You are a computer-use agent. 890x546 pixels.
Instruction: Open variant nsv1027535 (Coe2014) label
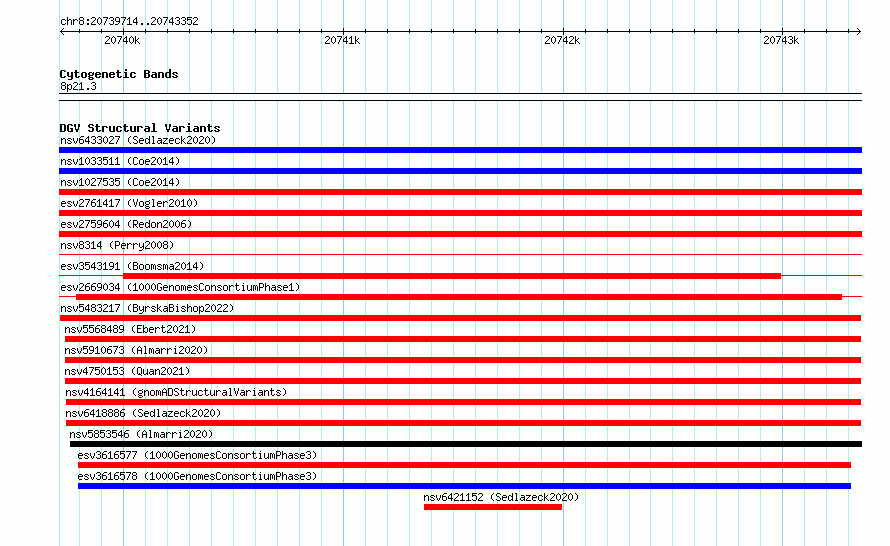(x=120, y=182)
